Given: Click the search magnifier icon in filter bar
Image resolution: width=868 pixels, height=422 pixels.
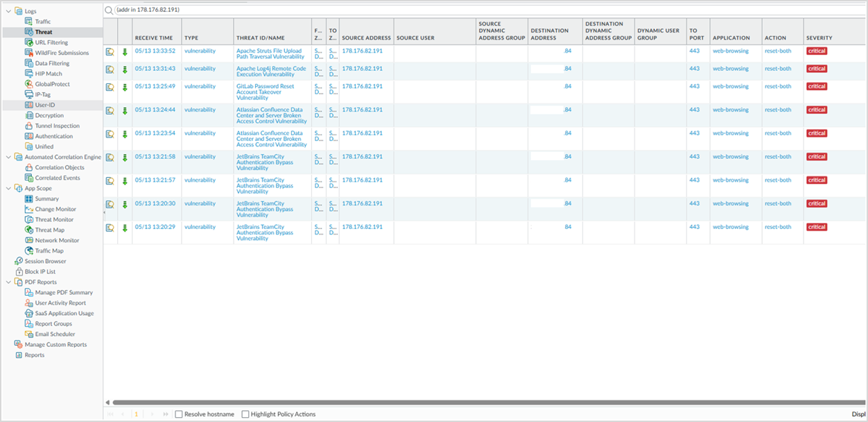Looking at the screenshot, I should tap(109, 10).
